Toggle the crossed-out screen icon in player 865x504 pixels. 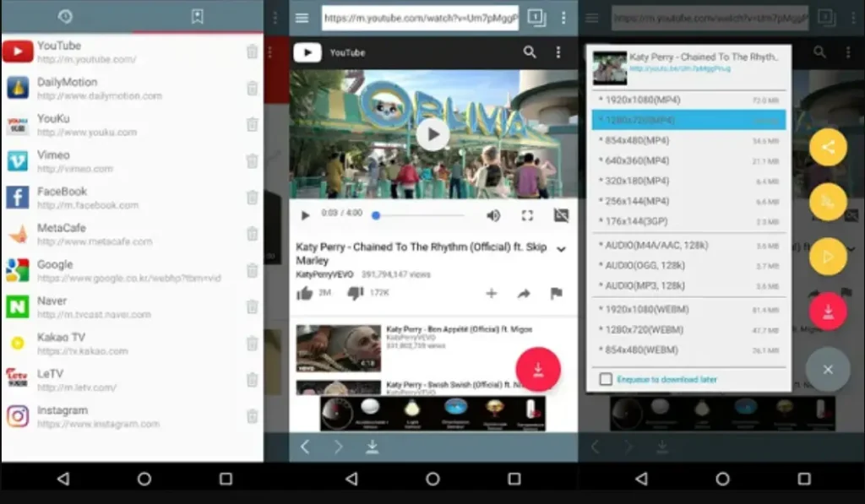561,215
